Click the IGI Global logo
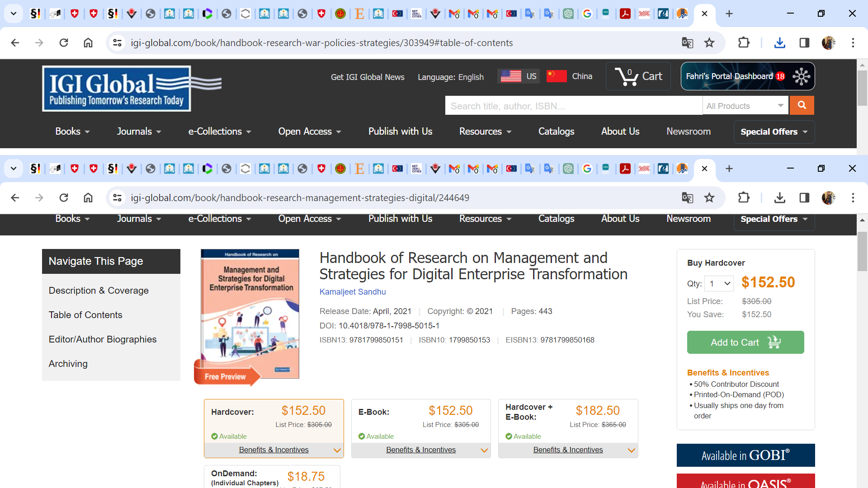The image size is (868, 488). coord(132,89)
